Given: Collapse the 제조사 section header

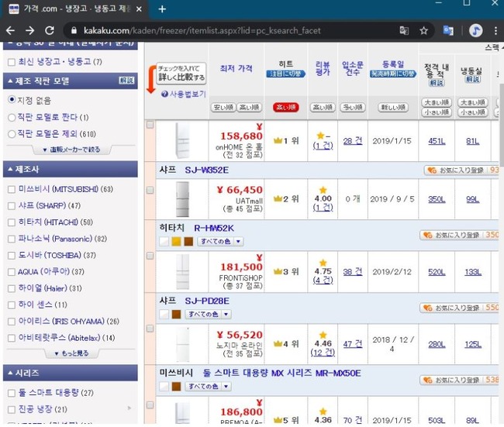Looking at the screenshot, I should point(71,169).
